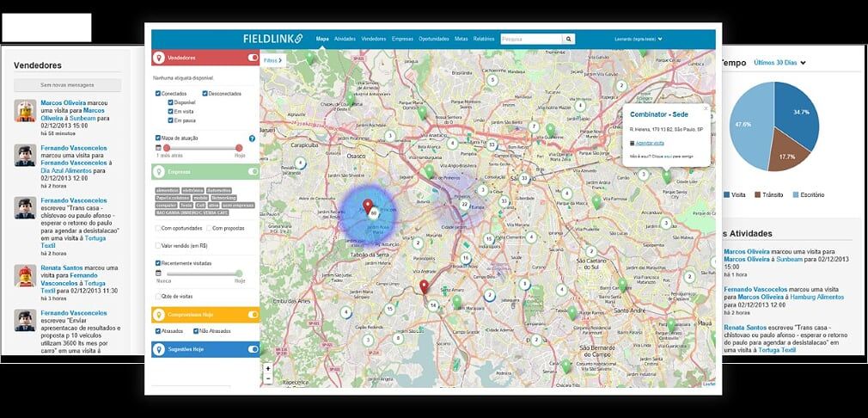
Task: Open the Leonardo user dropdown
Action: click(x=639, y=39)
